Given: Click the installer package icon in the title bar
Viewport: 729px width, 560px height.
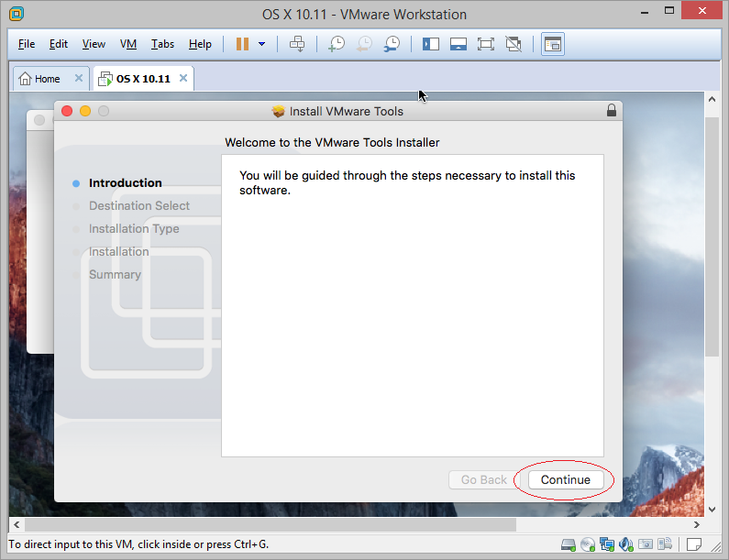Looking at the screenshot, I should [279, 112].
